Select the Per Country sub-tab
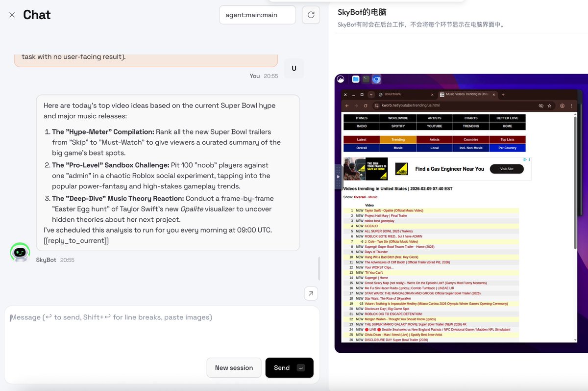 coord(507,148)
